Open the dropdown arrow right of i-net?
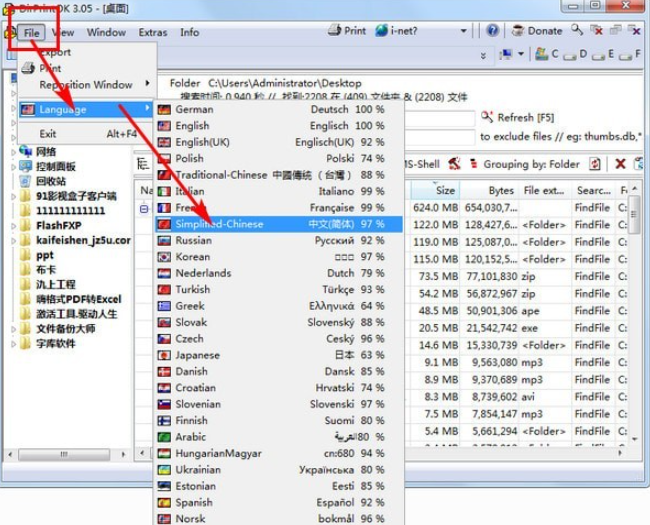This screenshot has height=525, width=650. coord(463,31)
